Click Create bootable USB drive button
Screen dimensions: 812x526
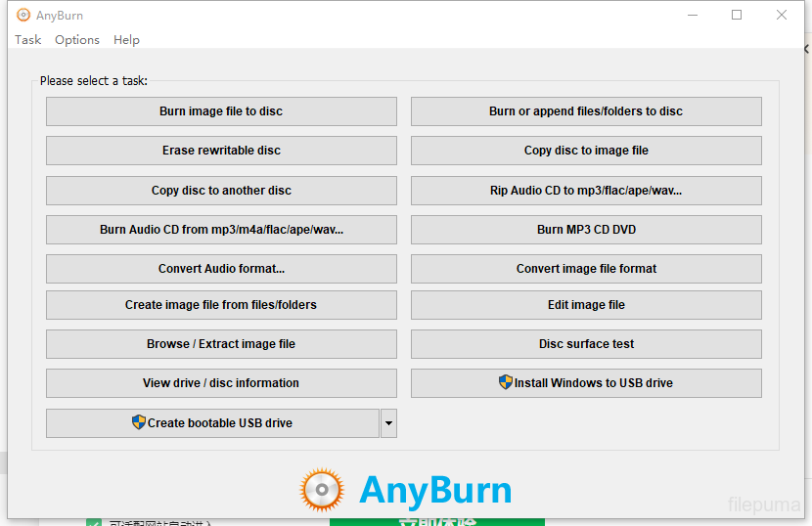click(212, 423)
